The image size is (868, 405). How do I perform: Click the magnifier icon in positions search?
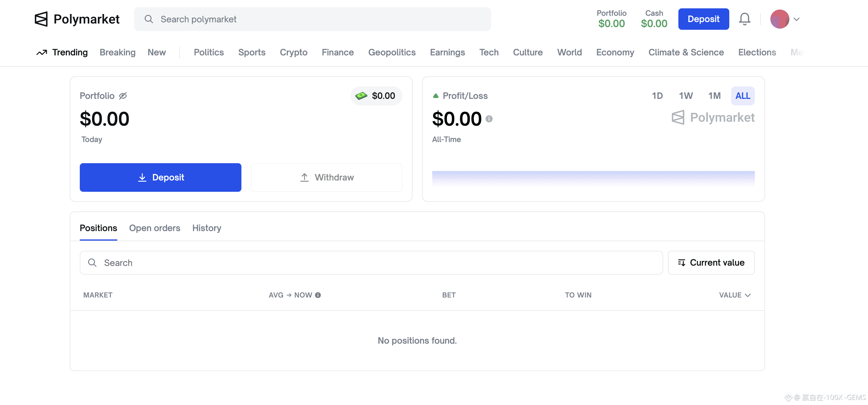[92, 263]
